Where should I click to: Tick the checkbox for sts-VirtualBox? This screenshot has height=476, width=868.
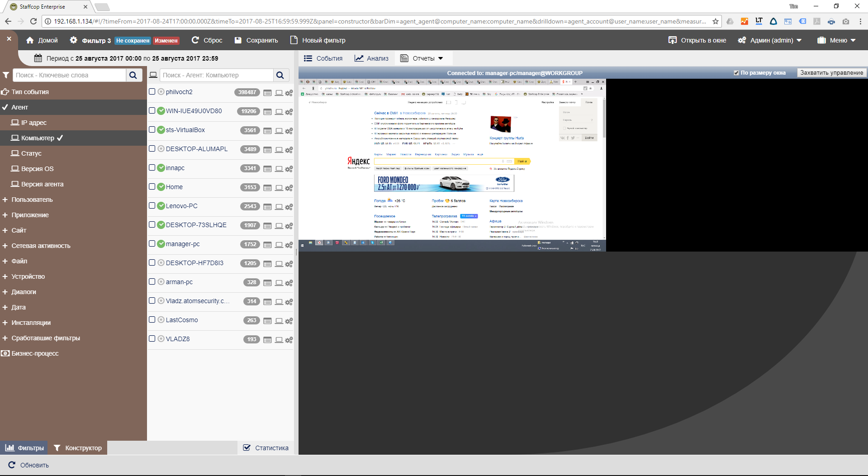click(x=152, y=129)
